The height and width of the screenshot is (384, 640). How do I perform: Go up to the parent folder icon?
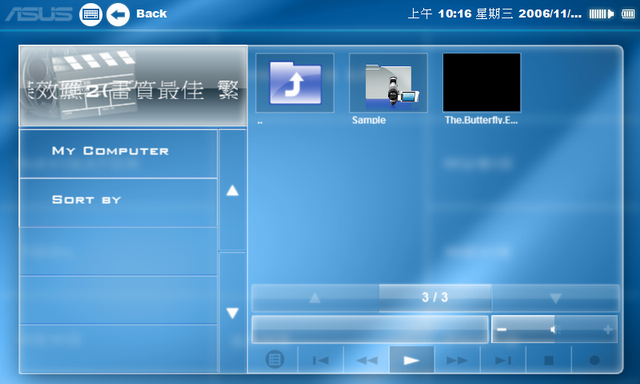point(295,83)
